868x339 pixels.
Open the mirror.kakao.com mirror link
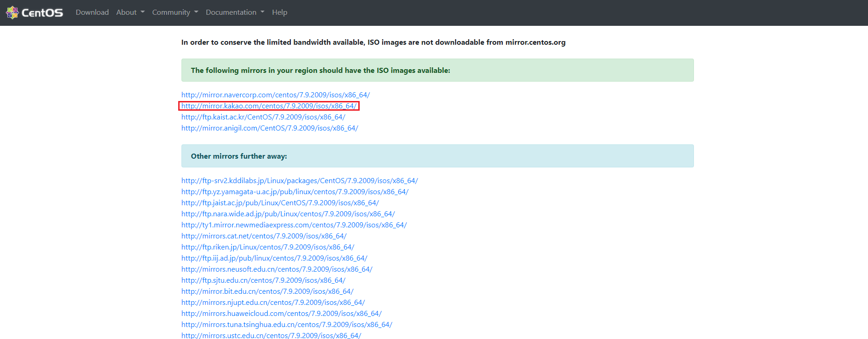(x=269, y=106)
